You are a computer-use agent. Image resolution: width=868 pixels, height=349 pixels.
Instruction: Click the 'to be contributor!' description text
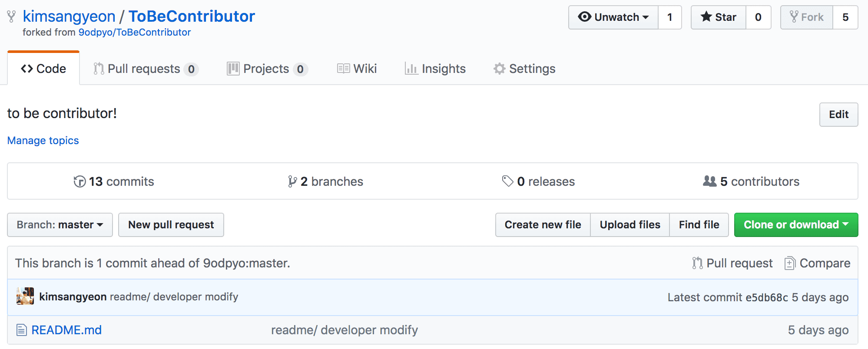(x=62, y=113)
